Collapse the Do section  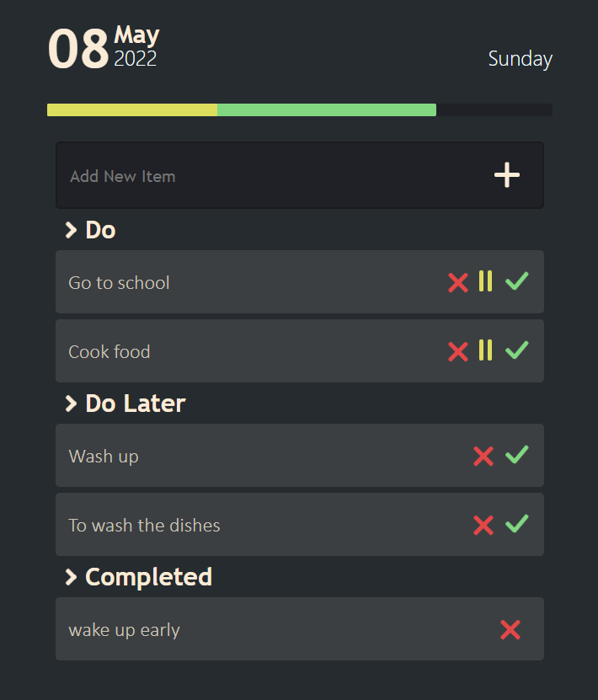point(71,229)
